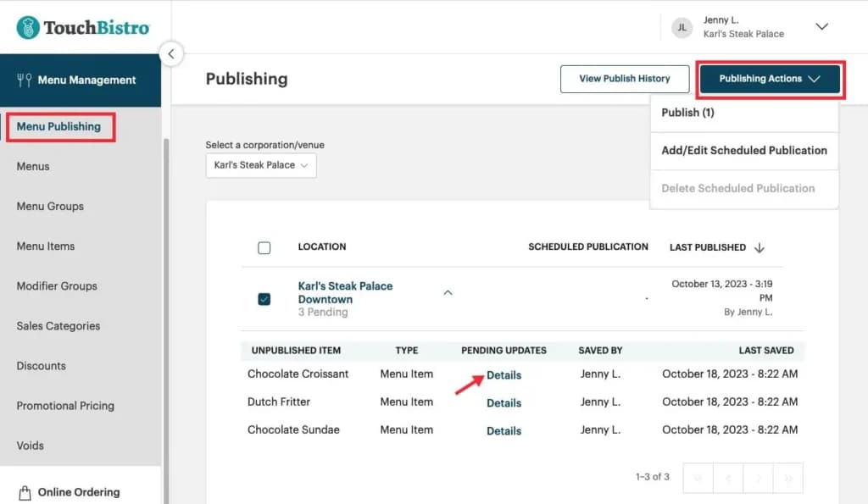
Task: Click the Type column header
Action: (x=406, y=350)
